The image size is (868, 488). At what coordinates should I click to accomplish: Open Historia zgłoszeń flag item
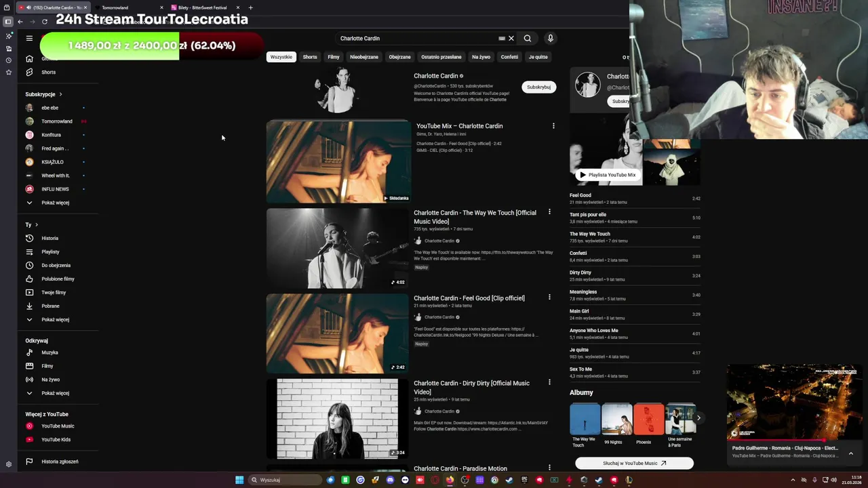pyautogui.click(x=60, y=462)
